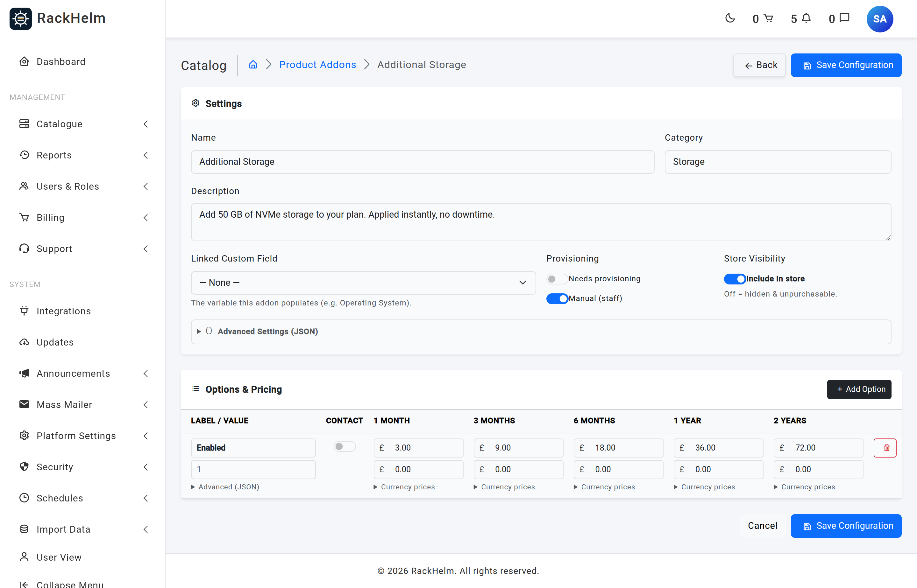917x588 pixels.
Task: Click the Cancel button
Action: (762, 525)
